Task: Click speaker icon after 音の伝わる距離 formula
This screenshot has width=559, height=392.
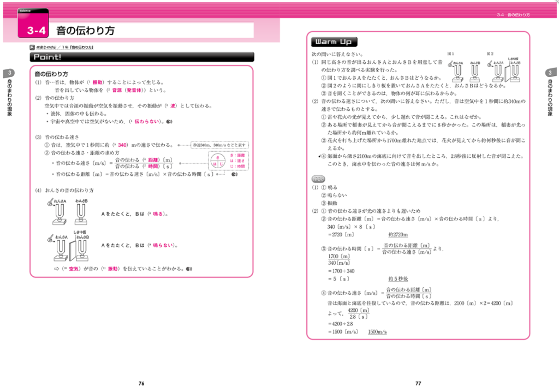Action: (234, 174)
